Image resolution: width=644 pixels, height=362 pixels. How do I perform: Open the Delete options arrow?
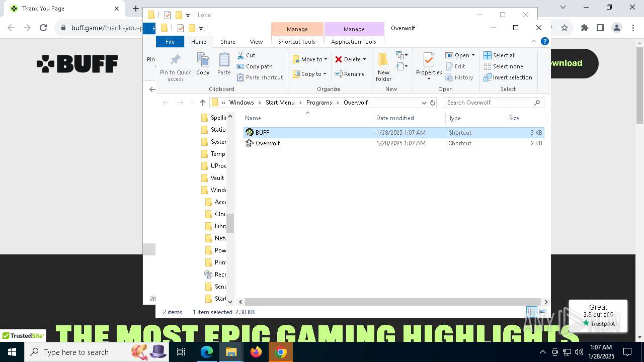(365, 59)
